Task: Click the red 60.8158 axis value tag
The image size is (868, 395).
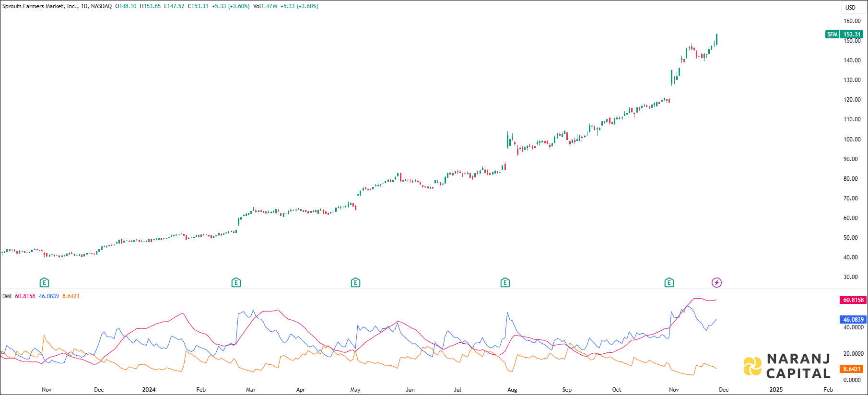Action: pyautogui.click(x=853, y=300)
